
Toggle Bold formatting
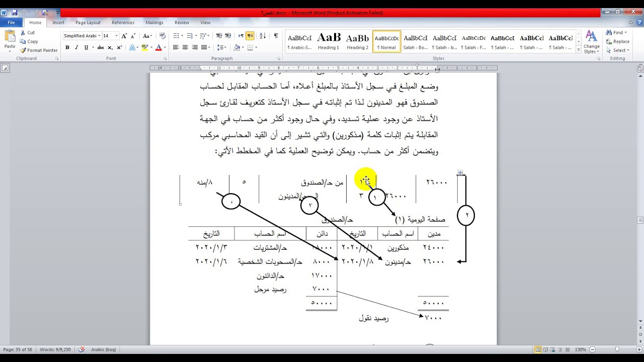[67, 47]
